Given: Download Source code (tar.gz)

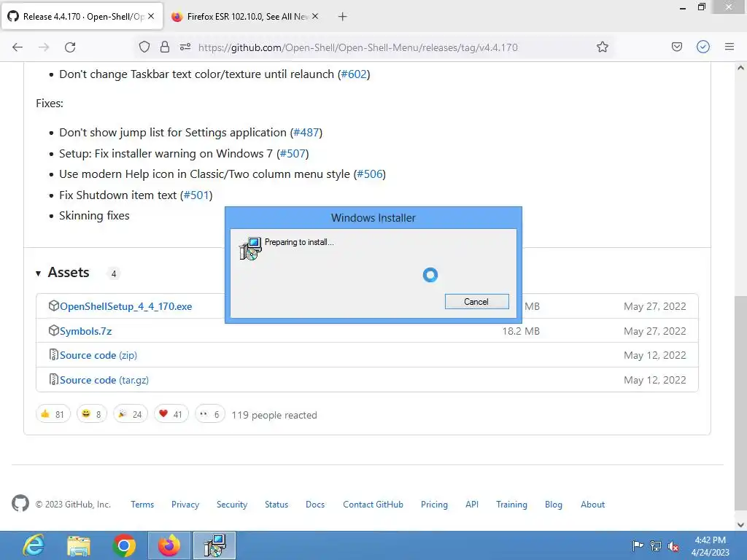Looking at the screenshot, I should click(104, 381).
